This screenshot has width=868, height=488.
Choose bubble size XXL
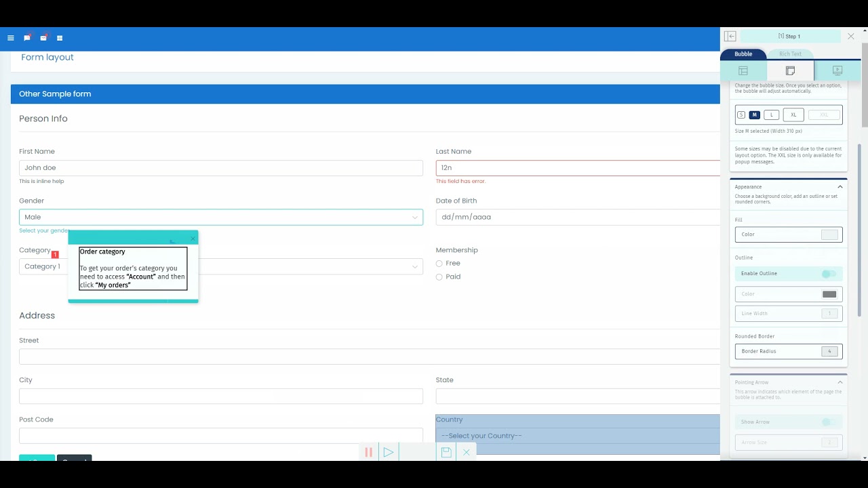coord(824,115)
